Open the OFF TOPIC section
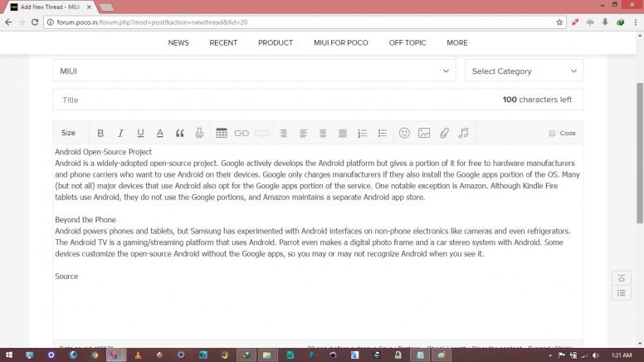This screenshot has height=362, width=644. click(407, 42)
